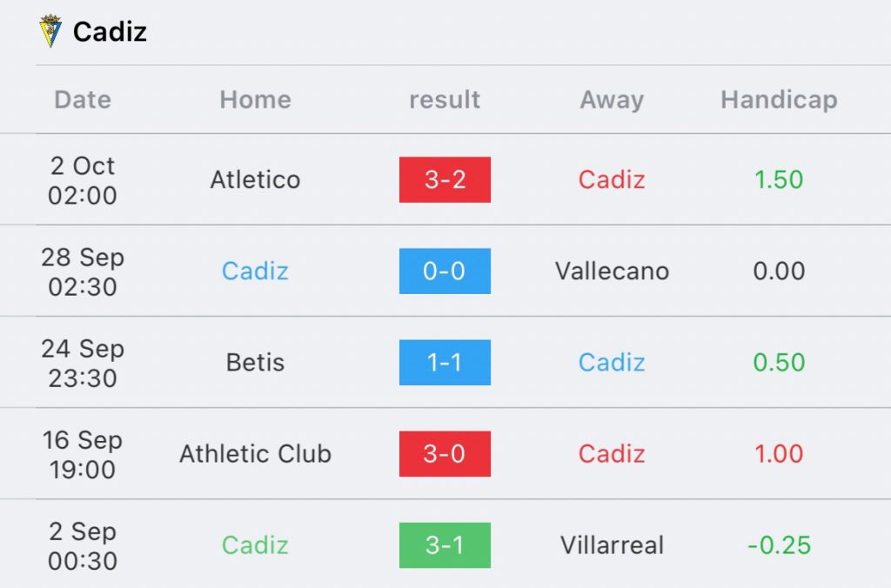Open the Betis home team link
Viewport: 891px width, 588px height.
pos(255,363)
